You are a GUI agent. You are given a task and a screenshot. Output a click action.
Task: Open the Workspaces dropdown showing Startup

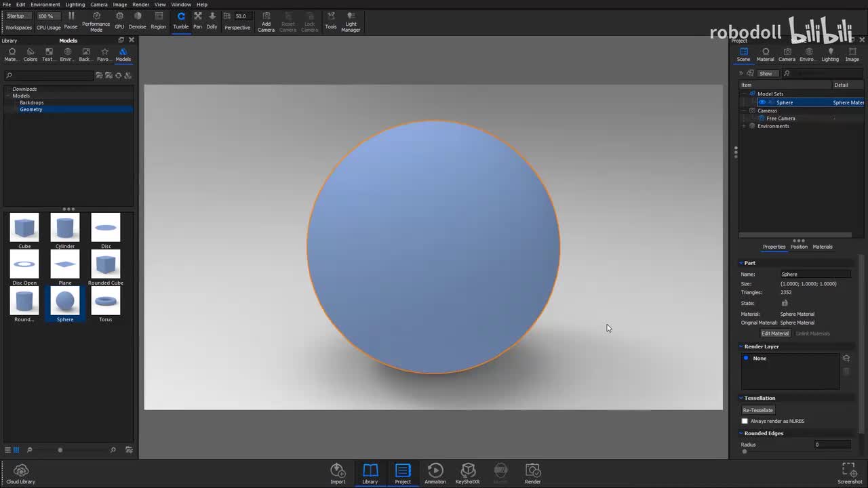[18, 16]
